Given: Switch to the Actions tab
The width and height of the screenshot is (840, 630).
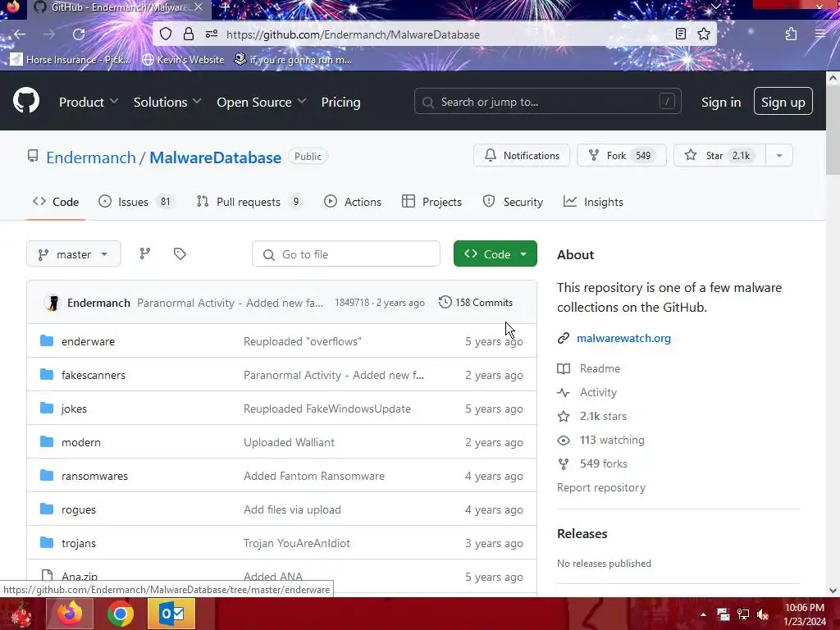Looking at the screenshot, I should pos(353,202).
